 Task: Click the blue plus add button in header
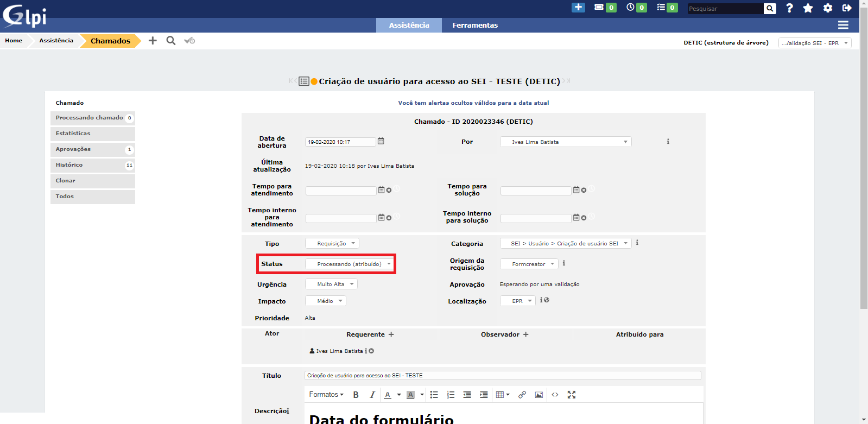578,8
